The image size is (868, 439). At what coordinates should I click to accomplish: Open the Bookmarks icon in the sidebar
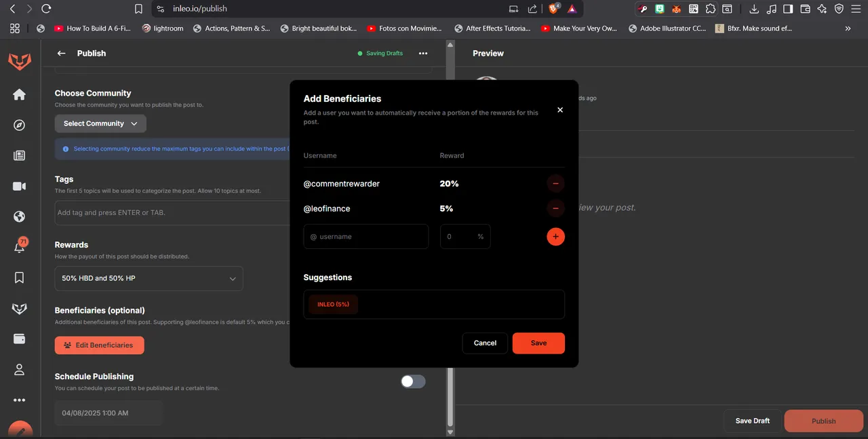[x=19, y=278]
